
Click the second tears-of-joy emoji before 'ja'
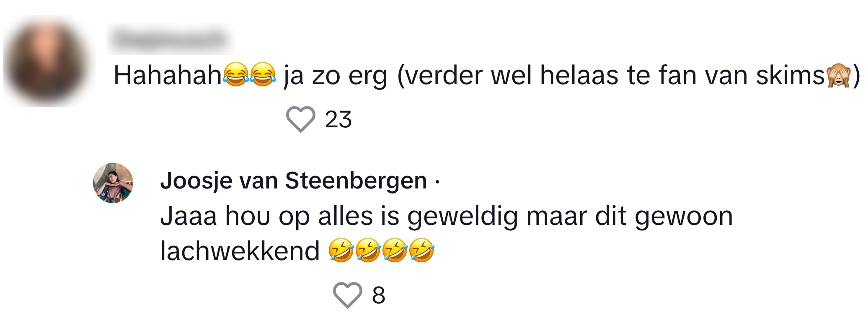[263, 75]
